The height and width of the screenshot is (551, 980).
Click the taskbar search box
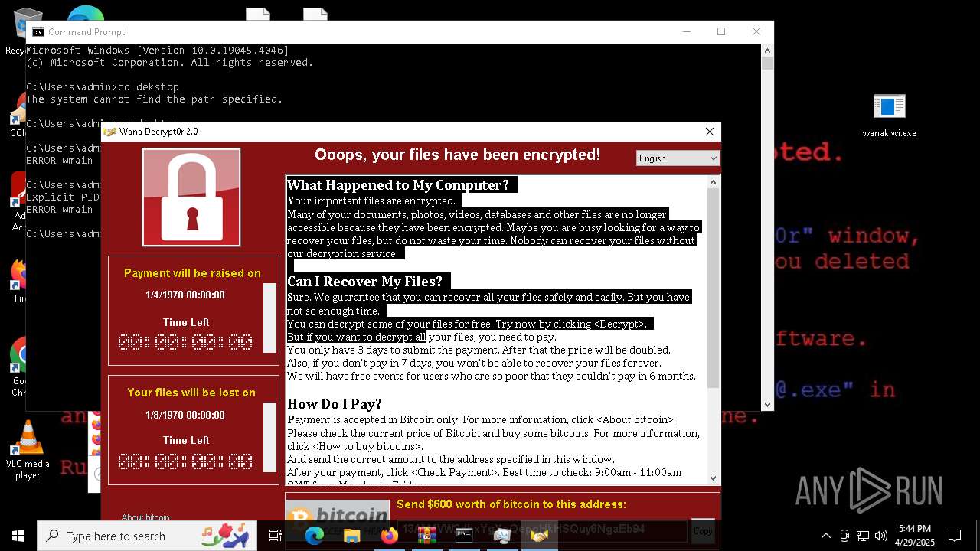pos(147,536)
